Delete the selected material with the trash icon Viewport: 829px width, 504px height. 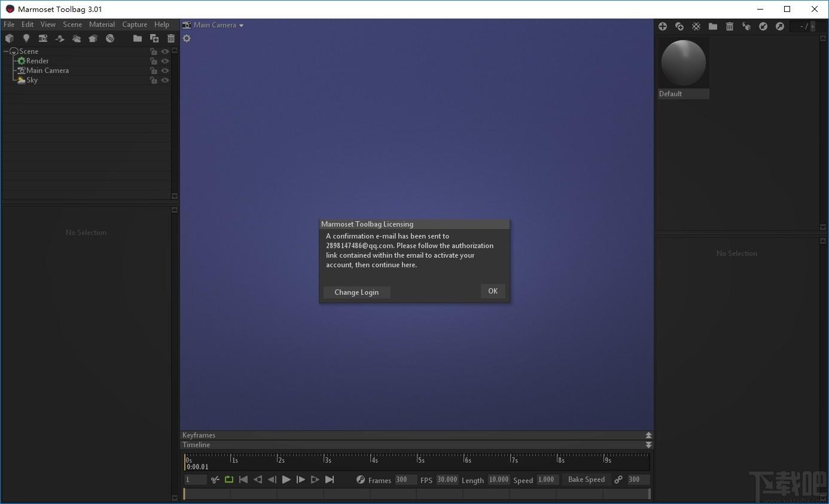pos(730,26)
